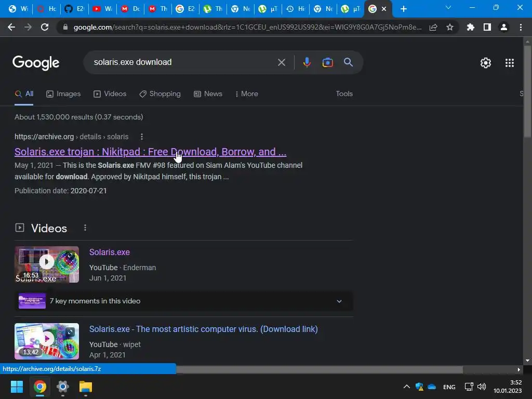Click the OneDrive cloud tray icon
Viewport: 532px width, 399px height.
coord(432,387)
